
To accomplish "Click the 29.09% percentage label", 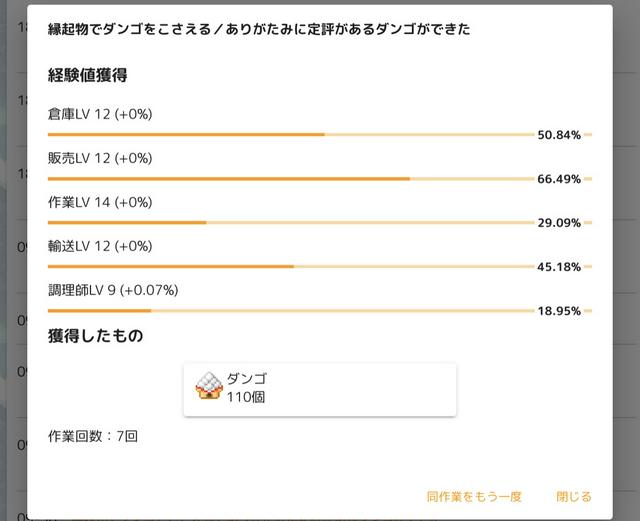I will 559,223.
